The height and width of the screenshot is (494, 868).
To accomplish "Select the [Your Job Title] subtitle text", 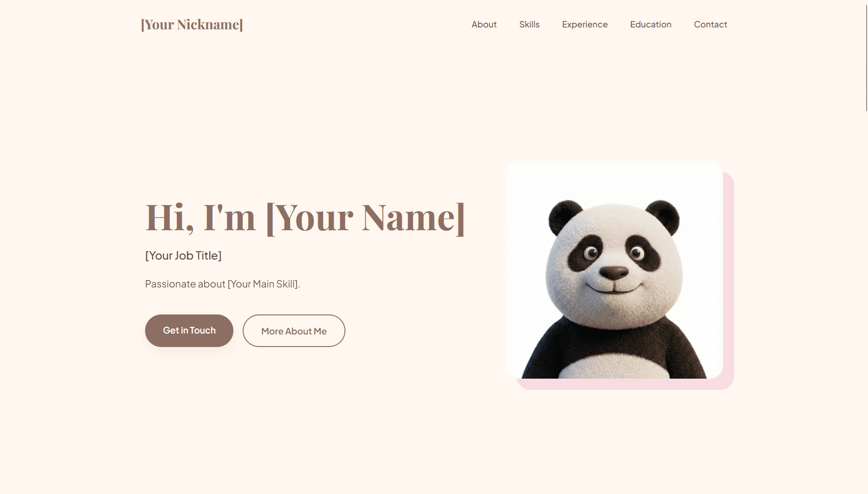I will pyautogui.click(x=183, y=255).
